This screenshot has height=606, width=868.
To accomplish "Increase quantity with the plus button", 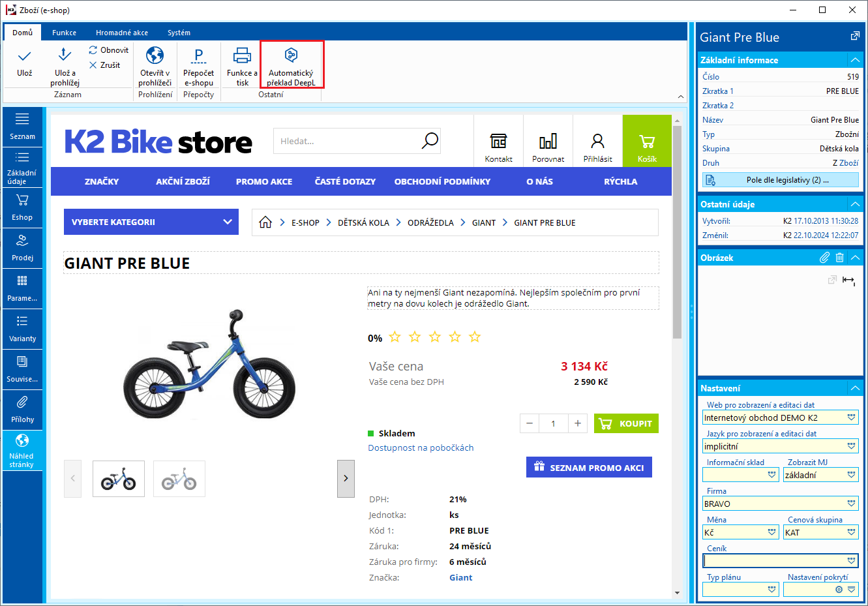I will click(x=578, y=423).
